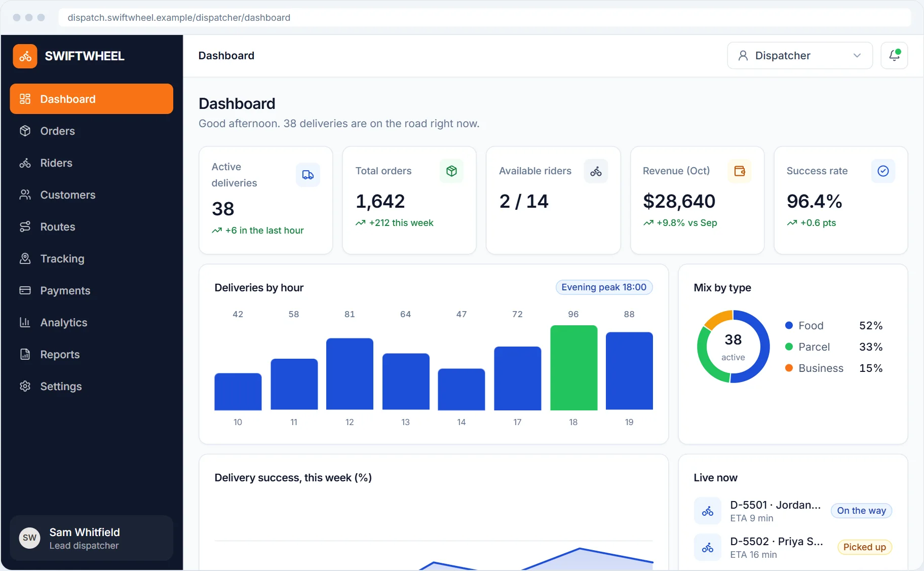Click the bar for hour 14
Image resolution: width=924 pixels, height=571 pixels.
[461, 389]
